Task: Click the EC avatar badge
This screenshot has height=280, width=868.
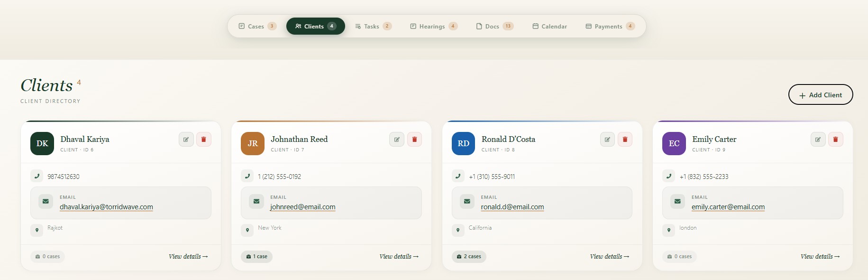Action: (x=674, y=143)
